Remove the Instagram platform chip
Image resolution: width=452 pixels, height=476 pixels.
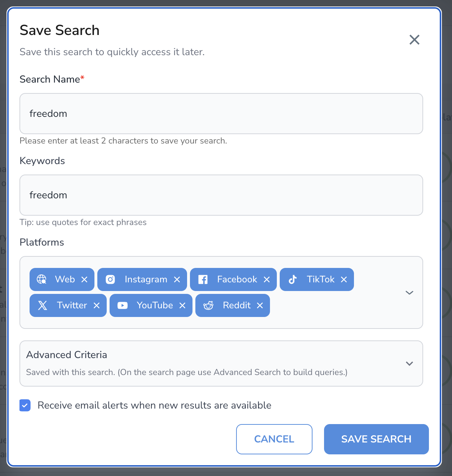pyautogui.click(x=177, y=279)
